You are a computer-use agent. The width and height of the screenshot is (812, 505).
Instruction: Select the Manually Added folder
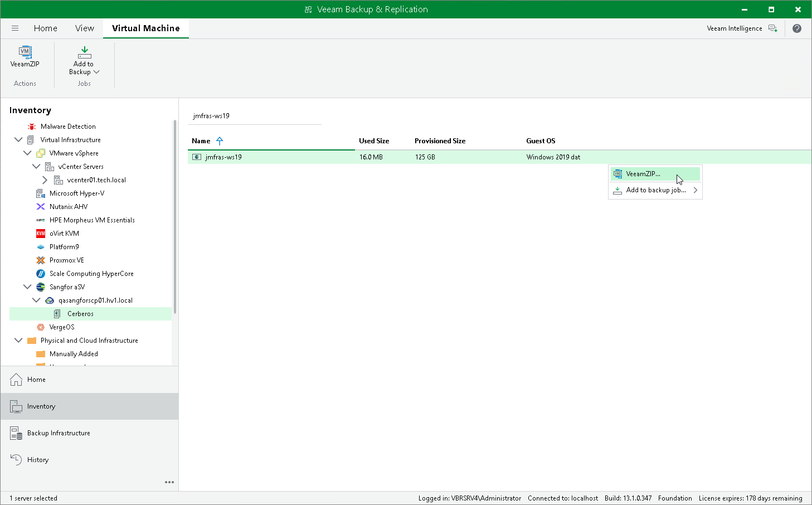tap(74, 354)
